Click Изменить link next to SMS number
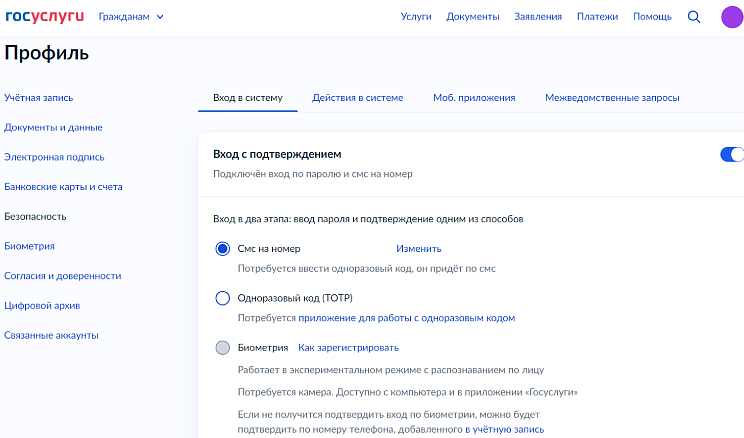The height and width of the screenshot is (438, 744). click(418, 249)
